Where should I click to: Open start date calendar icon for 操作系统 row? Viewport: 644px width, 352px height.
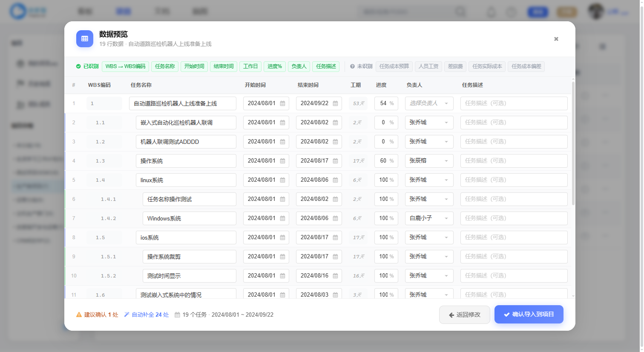click(x=282, y=161)
